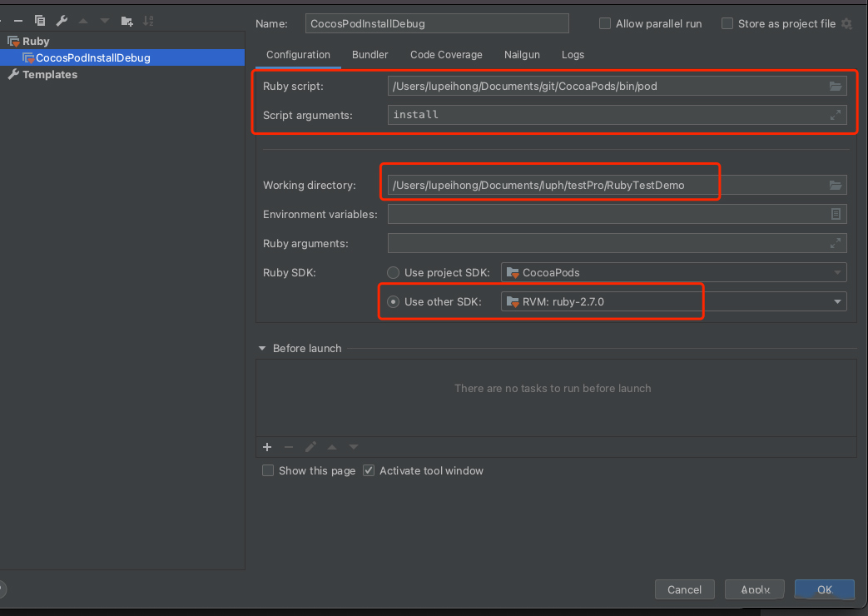The image size is (868, 616).
Task: Click the Cancel button
Action: [684, 589]
